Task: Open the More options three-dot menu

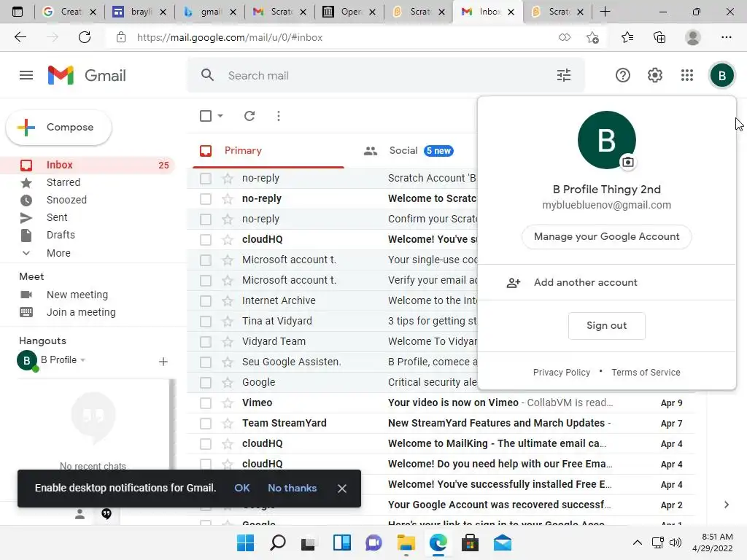Action: (x=279, y=116)
